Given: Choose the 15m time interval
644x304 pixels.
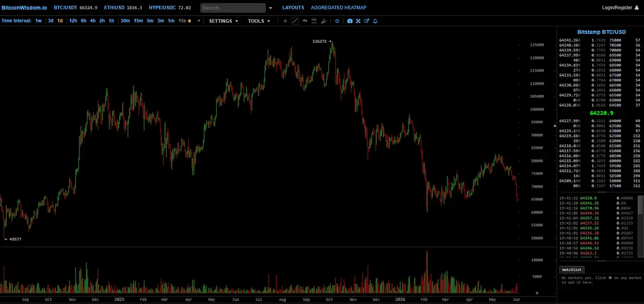Looking at the screenshot, I should click(x=138, y=21).
